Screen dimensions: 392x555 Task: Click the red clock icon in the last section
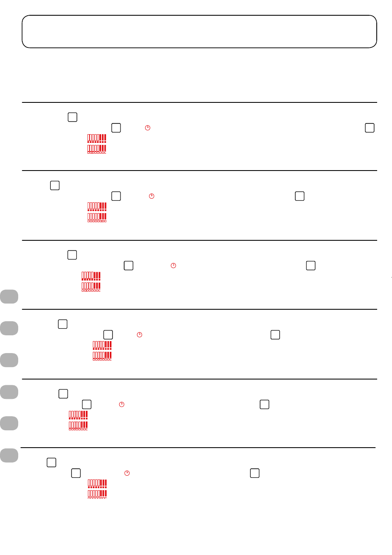click(x=127, y=473)
